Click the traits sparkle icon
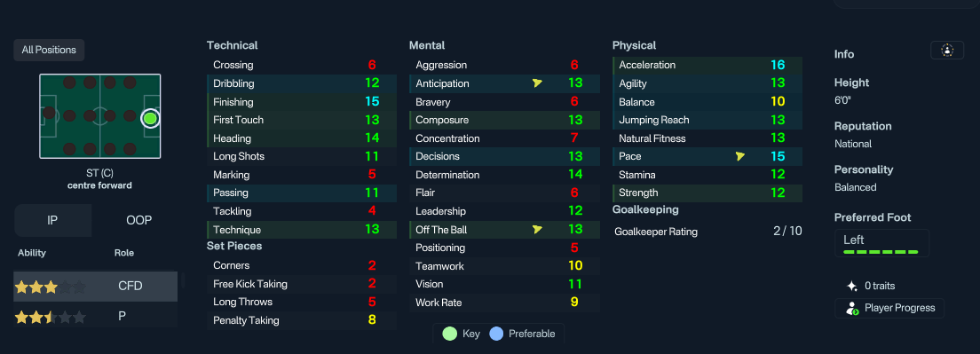This screenshot has width=980, height=354. click(851, 286)
